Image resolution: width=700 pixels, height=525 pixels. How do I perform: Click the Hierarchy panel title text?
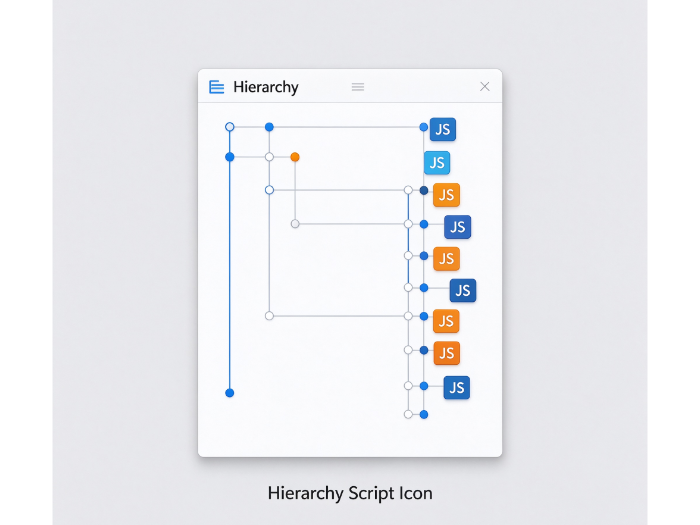pos(266,87)
